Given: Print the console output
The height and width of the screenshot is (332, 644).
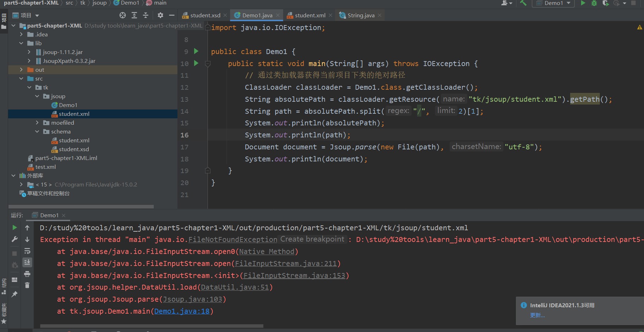Looking at the screenshot, I should click(27, 274).
